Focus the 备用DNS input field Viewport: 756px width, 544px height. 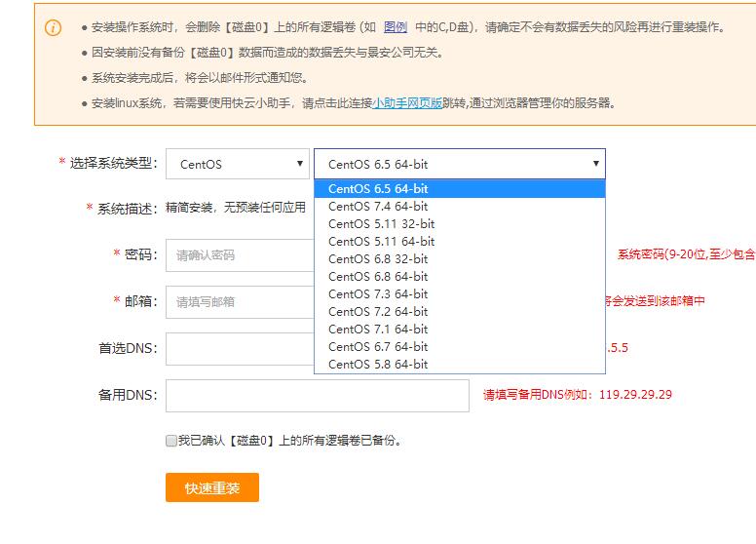318,396
